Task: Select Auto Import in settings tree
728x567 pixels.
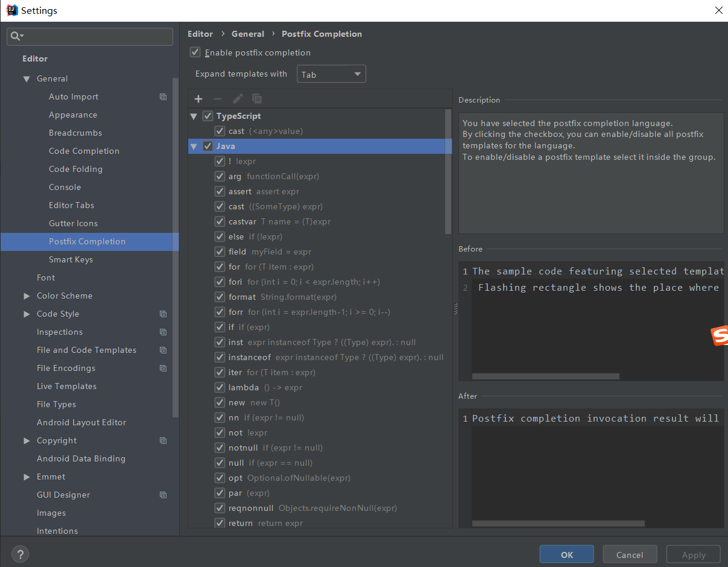Action: [x=74, y=97]
